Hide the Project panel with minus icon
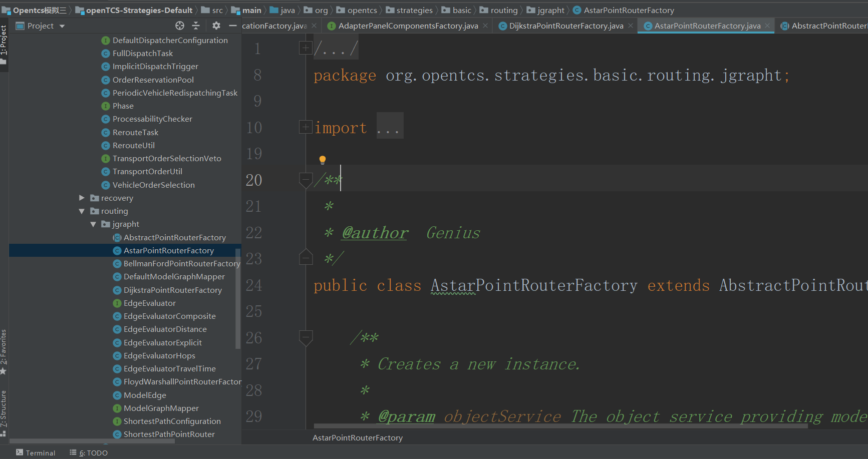Screen dimensions: 868x459 pyautogui.click(x=232, y=26)
